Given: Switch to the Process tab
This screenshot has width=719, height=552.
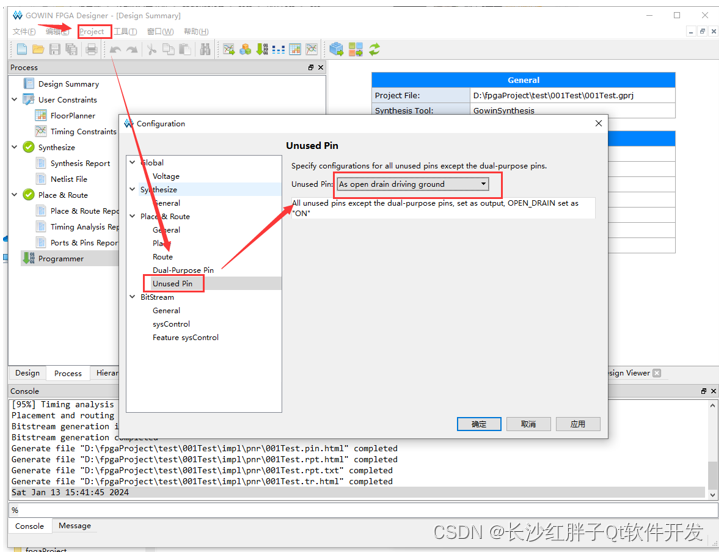Looking at the screenshot, I should [68, 373].
